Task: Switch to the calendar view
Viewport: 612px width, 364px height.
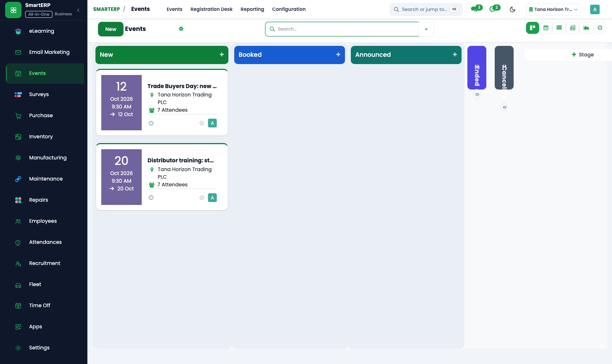Action: coord(546,28)
